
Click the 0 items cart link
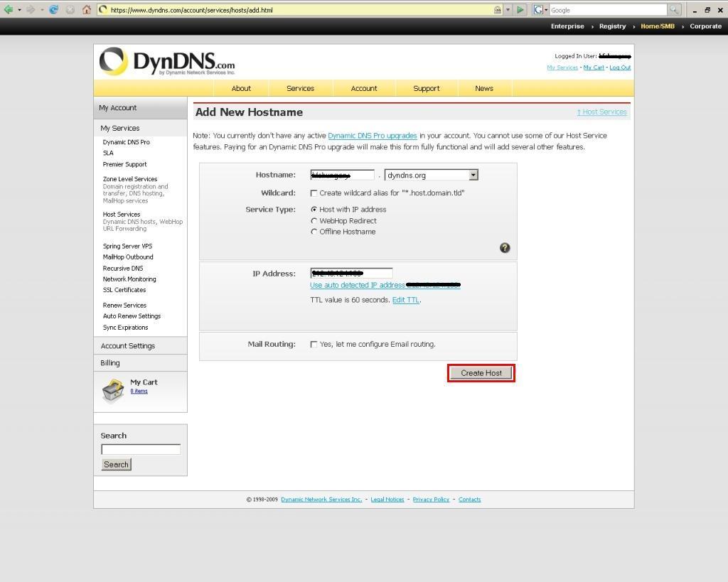click(x=139, y=392)
